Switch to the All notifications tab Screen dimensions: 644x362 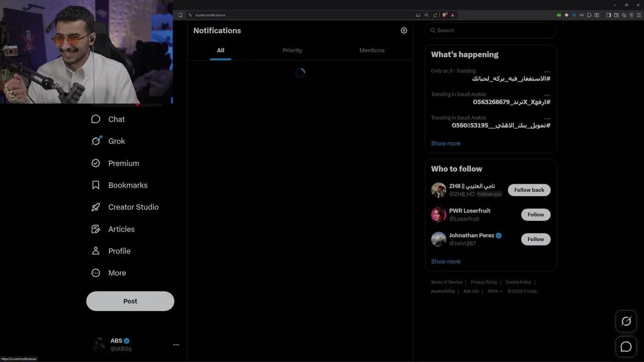point(220,50)
